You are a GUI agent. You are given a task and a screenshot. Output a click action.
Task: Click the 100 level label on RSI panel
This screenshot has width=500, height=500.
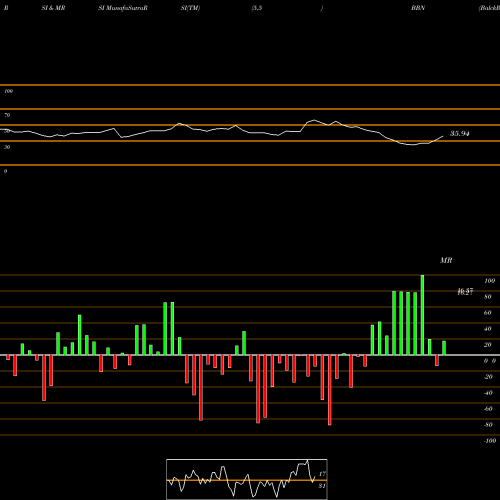click(x=8, y=91)
